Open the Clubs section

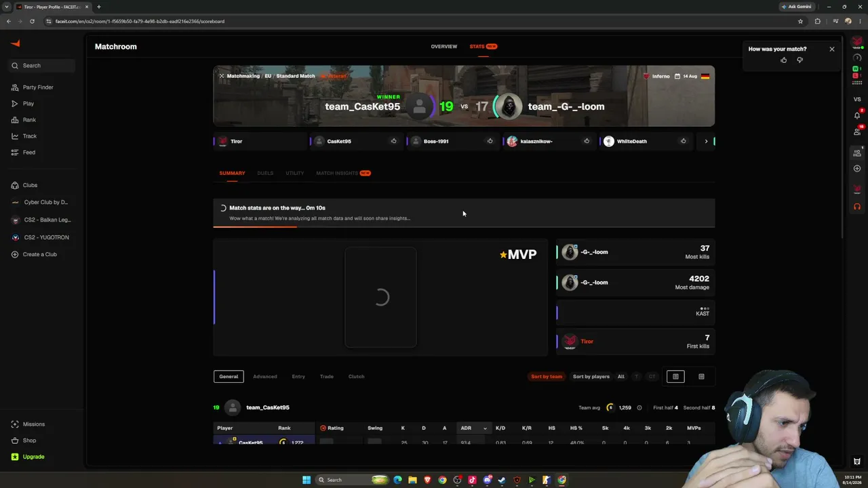pyautogui.click(x=30, y=185)
